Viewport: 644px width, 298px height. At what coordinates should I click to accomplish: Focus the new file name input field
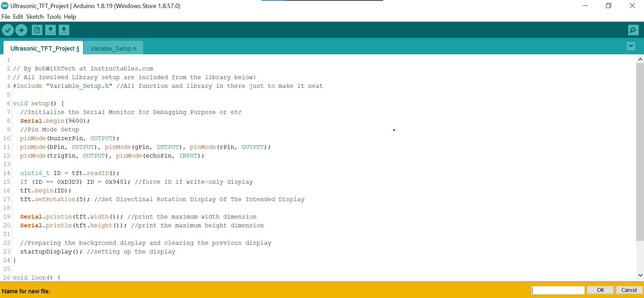pos(558,290)
